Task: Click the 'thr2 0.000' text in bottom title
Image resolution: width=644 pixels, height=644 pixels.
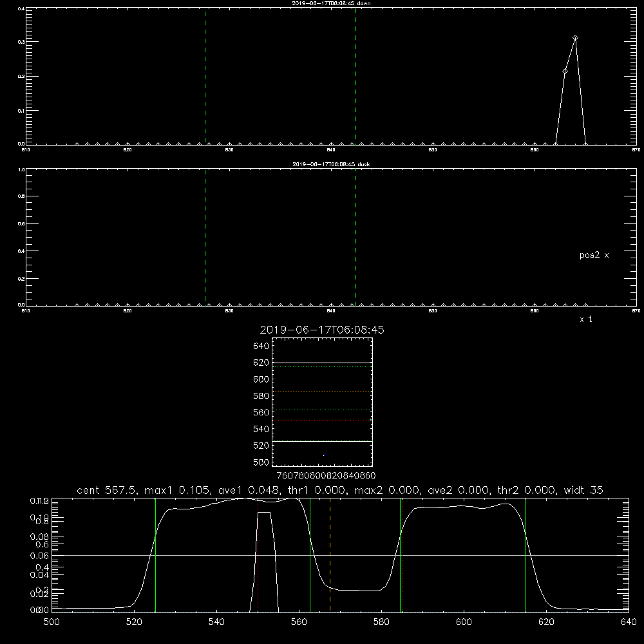Action: (527, 490)
